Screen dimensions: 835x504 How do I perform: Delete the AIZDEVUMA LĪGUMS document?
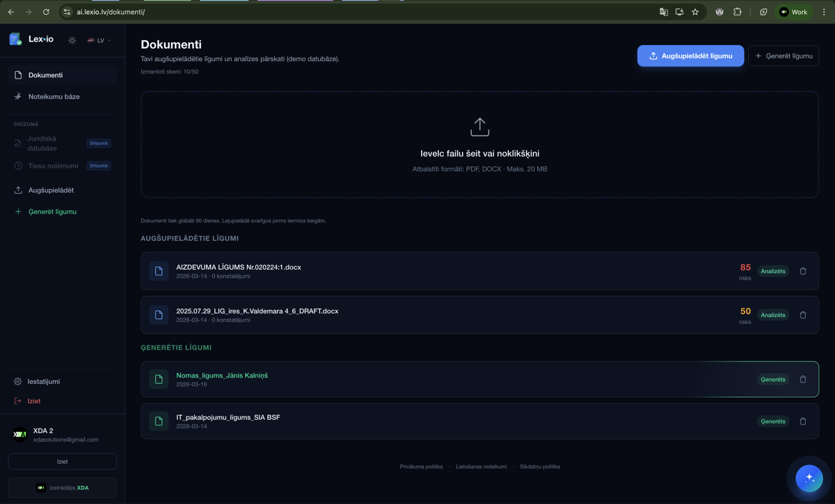[803, 271]
